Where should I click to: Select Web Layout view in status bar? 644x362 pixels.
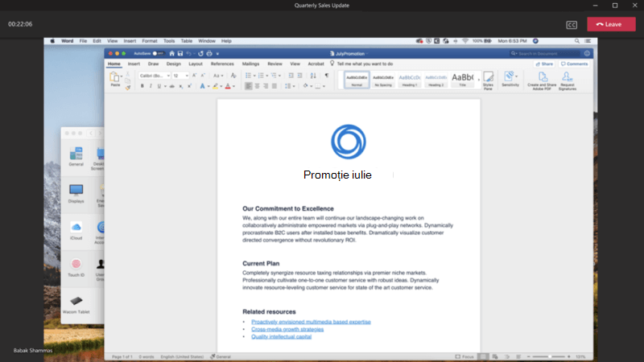[495, 356]
